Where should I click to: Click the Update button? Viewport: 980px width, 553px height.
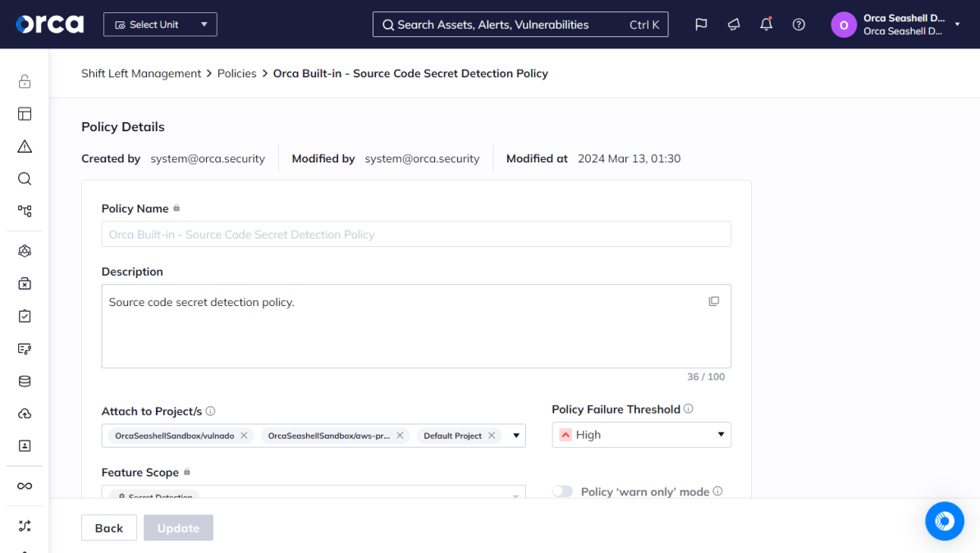click(178, 528)
